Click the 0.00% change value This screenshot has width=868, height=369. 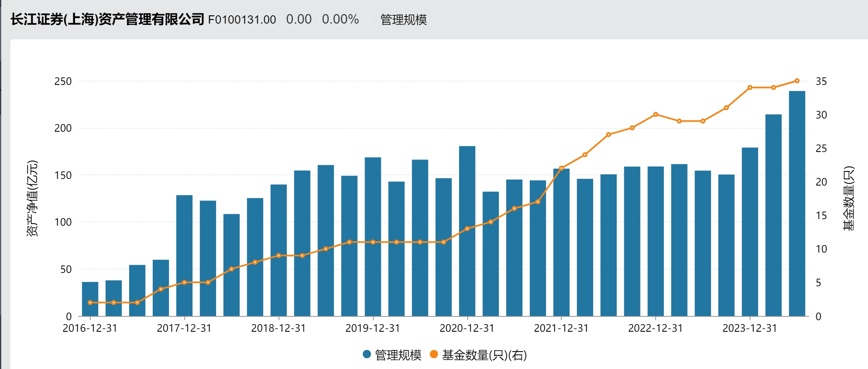[340, 19]
